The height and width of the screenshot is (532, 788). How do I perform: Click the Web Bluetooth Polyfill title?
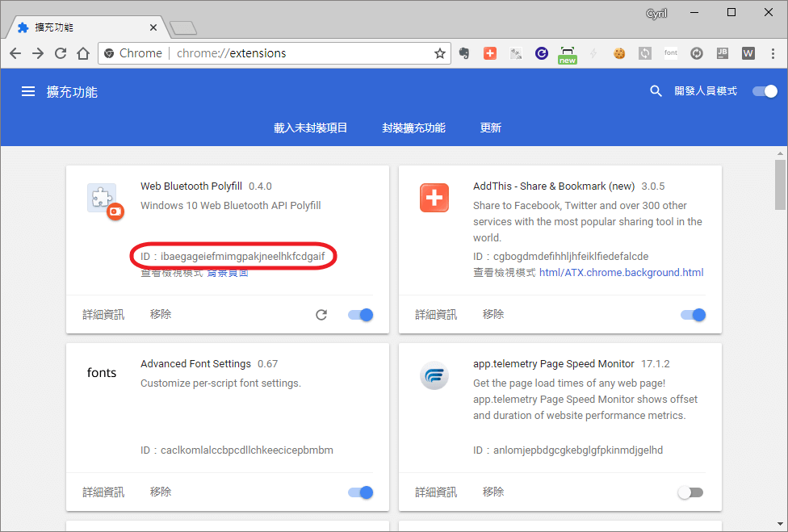point(191,186)
